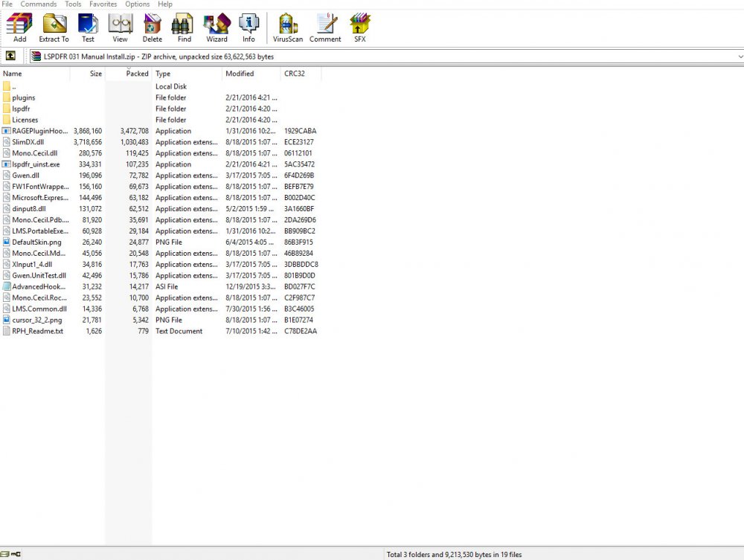Click the size value 3,718,656
This screenshot has width=744, height=560.
click(x=88, y=142)
